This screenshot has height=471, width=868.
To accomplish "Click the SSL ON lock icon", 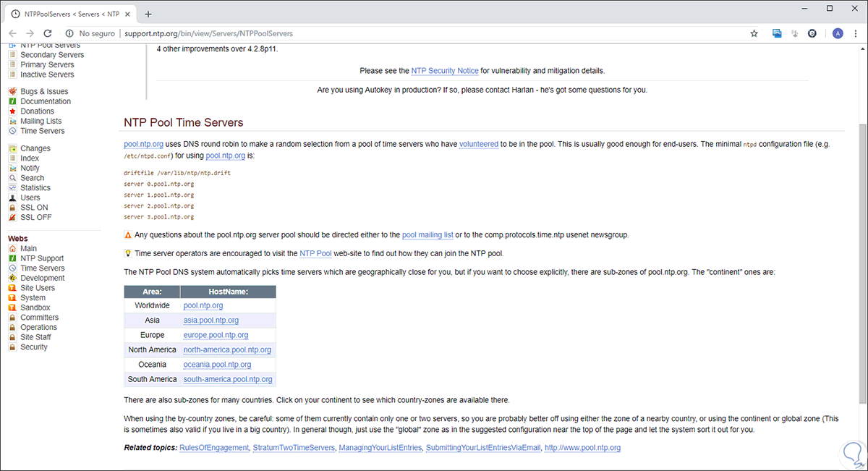I will tap(12, 208).
